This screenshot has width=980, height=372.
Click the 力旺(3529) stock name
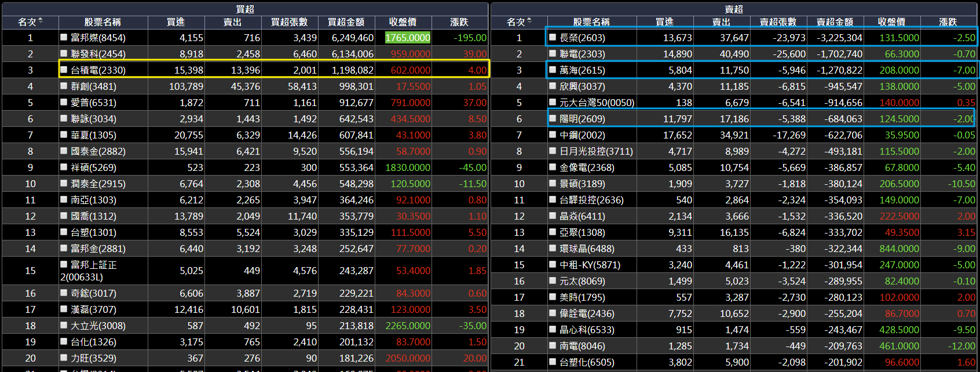[93, 358]
